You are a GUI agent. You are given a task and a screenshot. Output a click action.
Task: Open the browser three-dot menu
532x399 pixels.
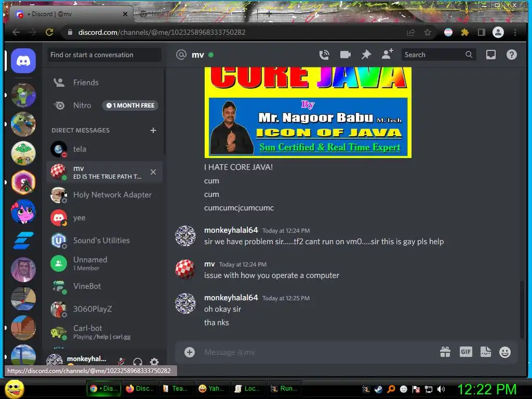tap(515, 32)
